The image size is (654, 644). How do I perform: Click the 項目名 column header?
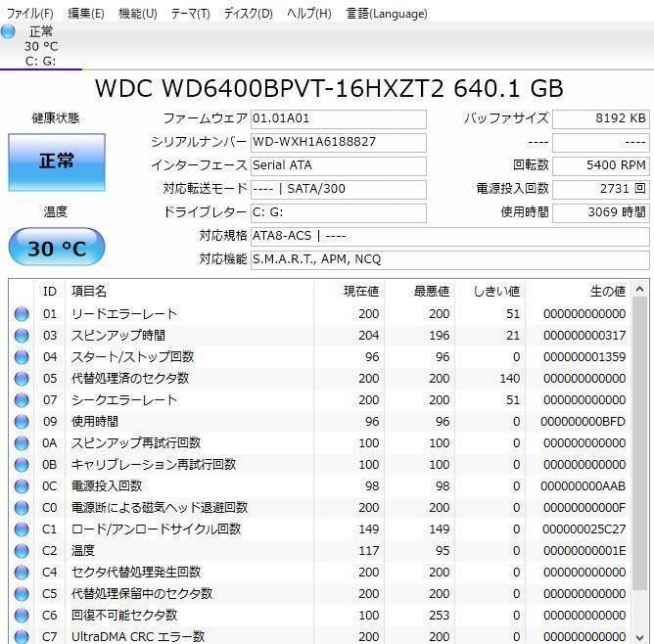pyautogui.click(x=189, y=291)
